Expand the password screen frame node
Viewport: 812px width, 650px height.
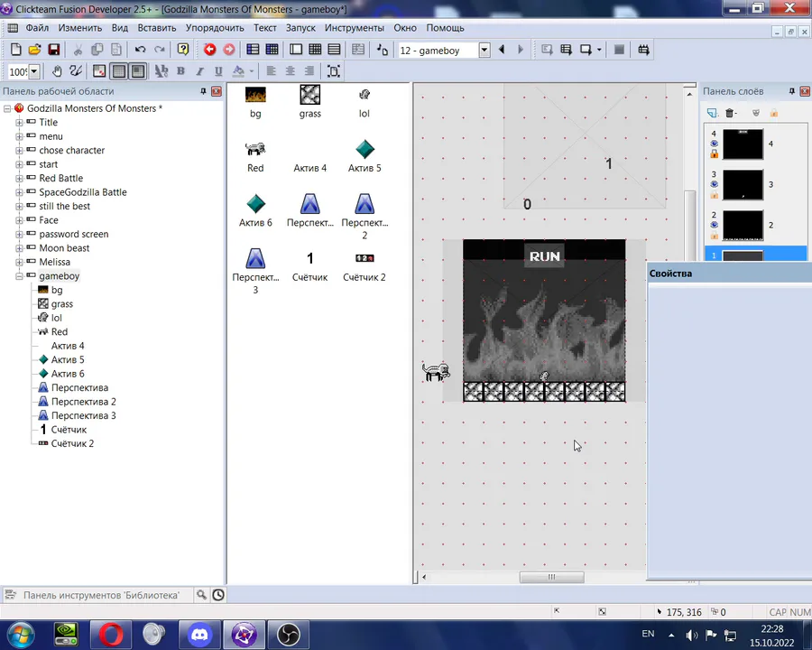point(19,235)
